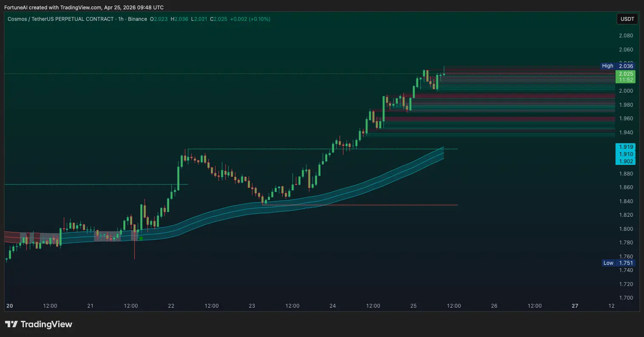Click the 2.060 price axis label
This screenshot has width=644, height=337.
626,49
